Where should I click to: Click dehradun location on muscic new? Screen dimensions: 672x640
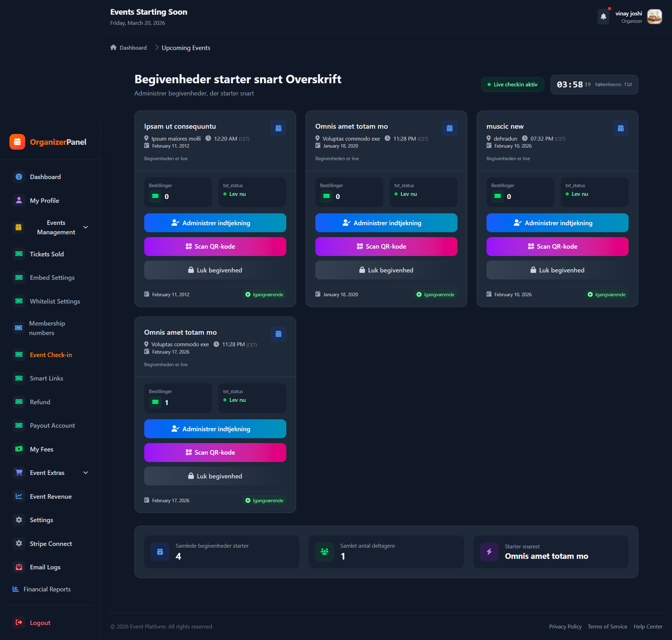click(505, 139)
